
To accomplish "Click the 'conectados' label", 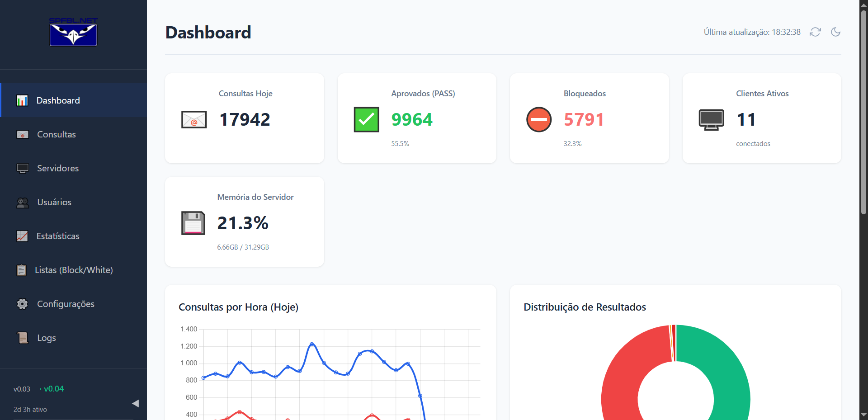I will 753,144.
